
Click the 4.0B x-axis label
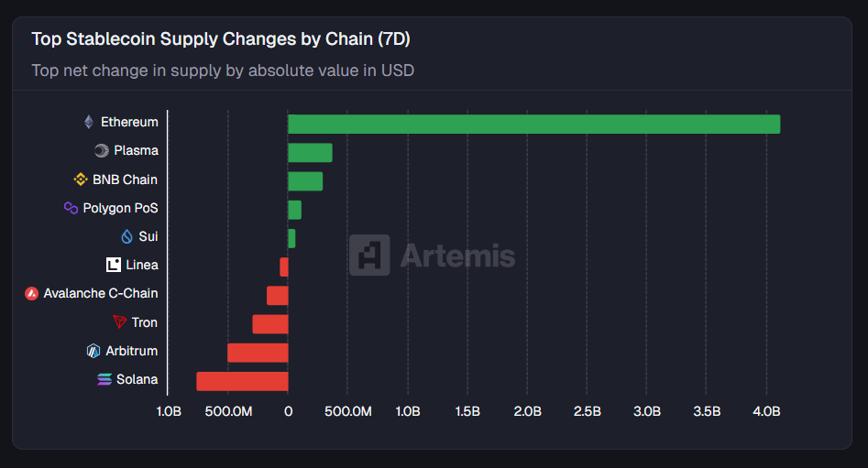click(766, 411)
